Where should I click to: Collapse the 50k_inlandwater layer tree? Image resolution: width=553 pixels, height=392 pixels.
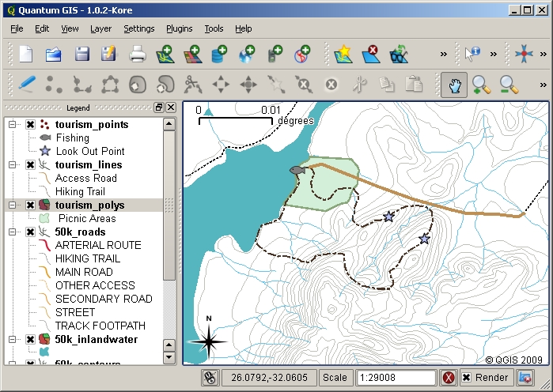tap(13, 340)
